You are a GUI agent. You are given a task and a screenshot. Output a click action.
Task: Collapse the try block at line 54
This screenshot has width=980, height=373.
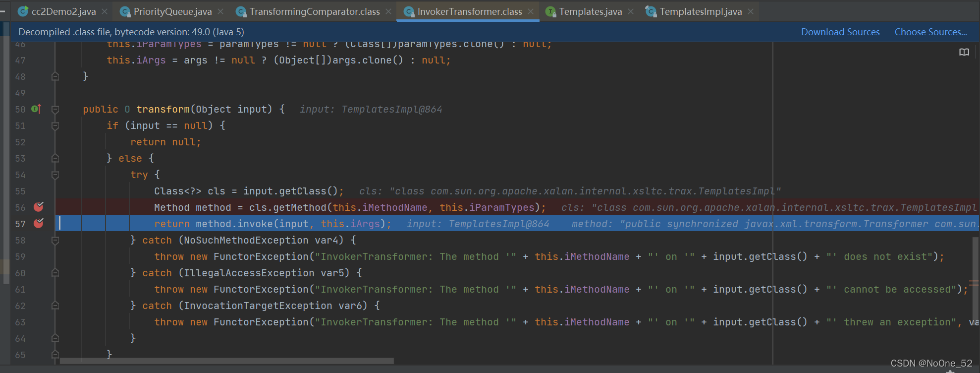point(55,175)
